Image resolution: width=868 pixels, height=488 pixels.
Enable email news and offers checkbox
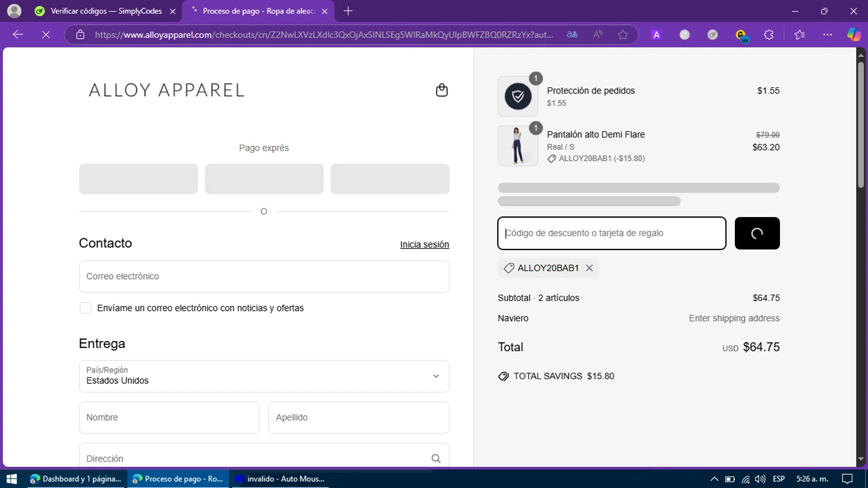click(x=85, y=308)
